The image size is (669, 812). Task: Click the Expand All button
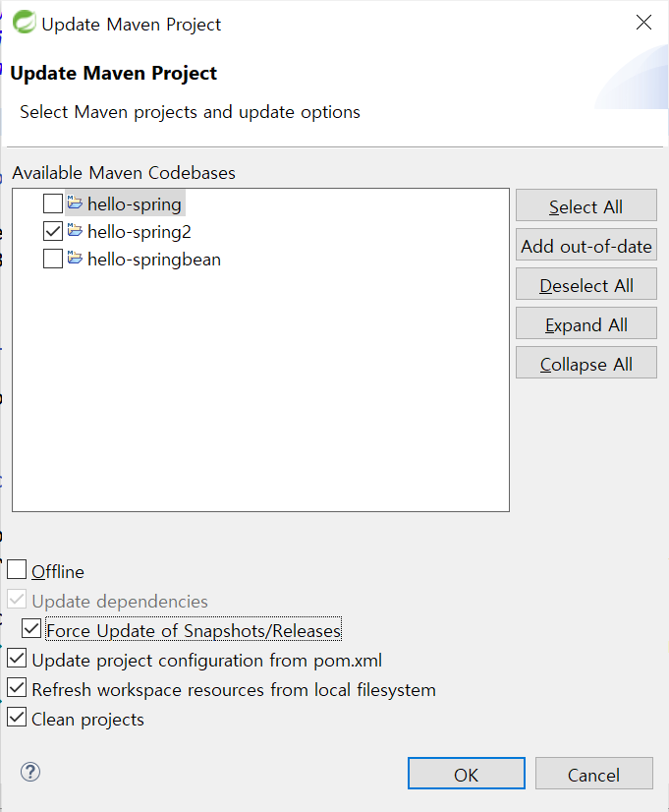coord(586,323)
